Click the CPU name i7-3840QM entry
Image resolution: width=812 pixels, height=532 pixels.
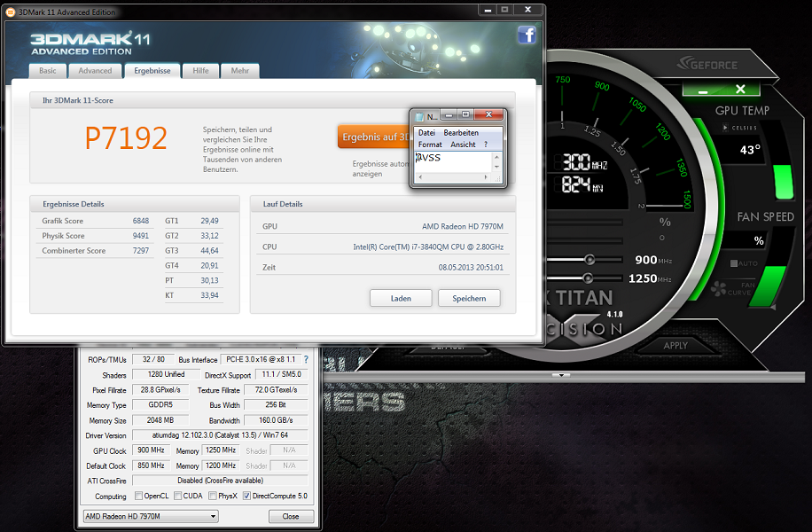pos(428,247)
